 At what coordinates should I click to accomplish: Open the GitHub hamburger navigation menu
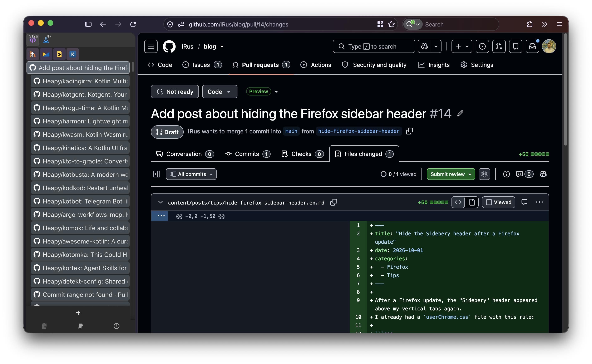(151, 46)
